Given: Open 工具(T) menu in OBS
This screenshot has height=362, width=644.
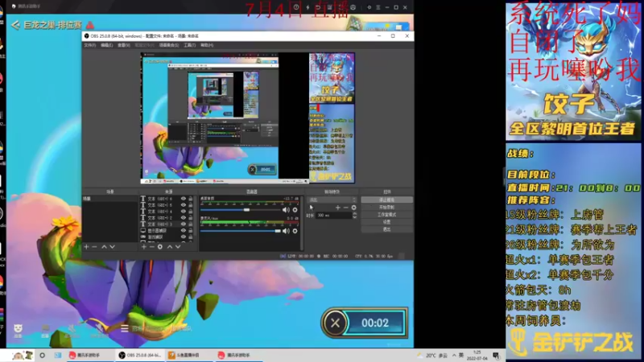Looking at the screenshot, I should point(190,45).
